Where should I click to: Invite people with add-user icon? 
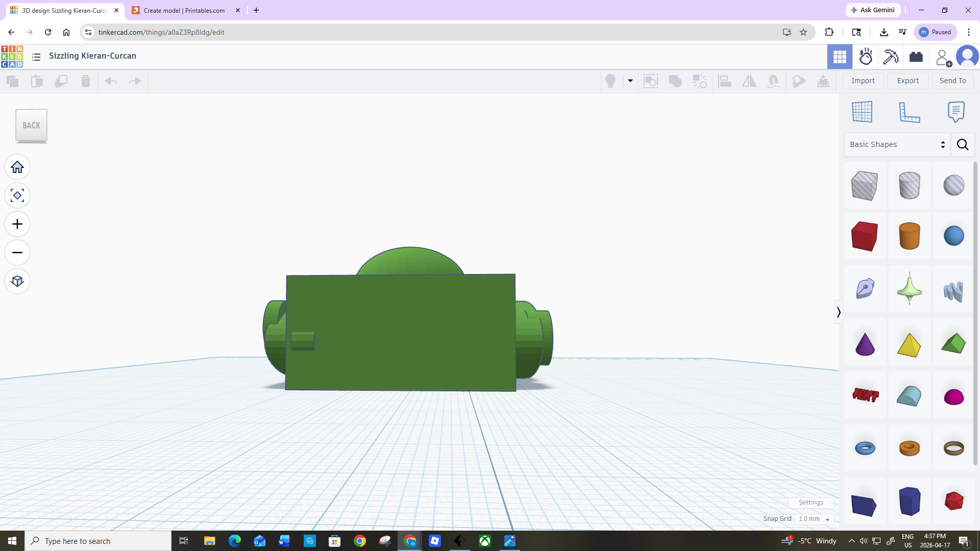[943, 57]
